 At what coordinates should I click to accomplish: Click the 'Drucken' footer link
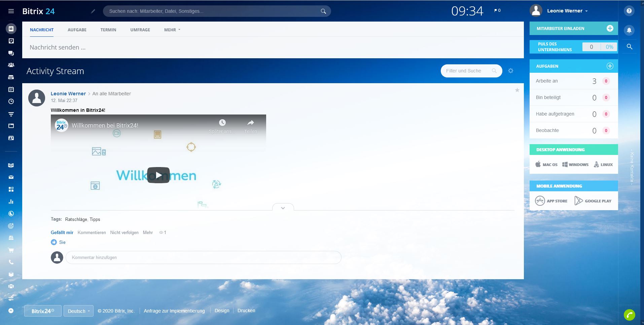coord(246,311)
